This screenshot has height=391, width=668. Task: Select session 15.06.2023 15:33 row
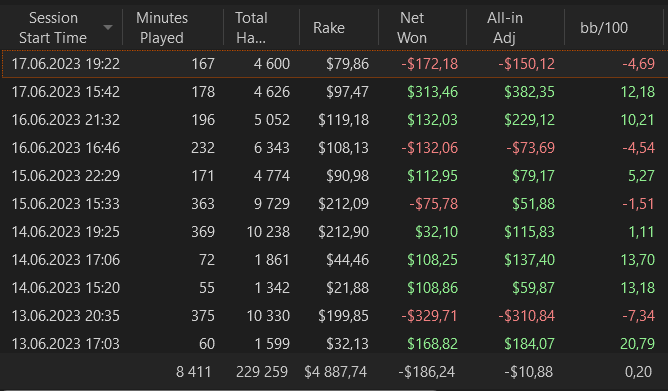coord(334,204)
